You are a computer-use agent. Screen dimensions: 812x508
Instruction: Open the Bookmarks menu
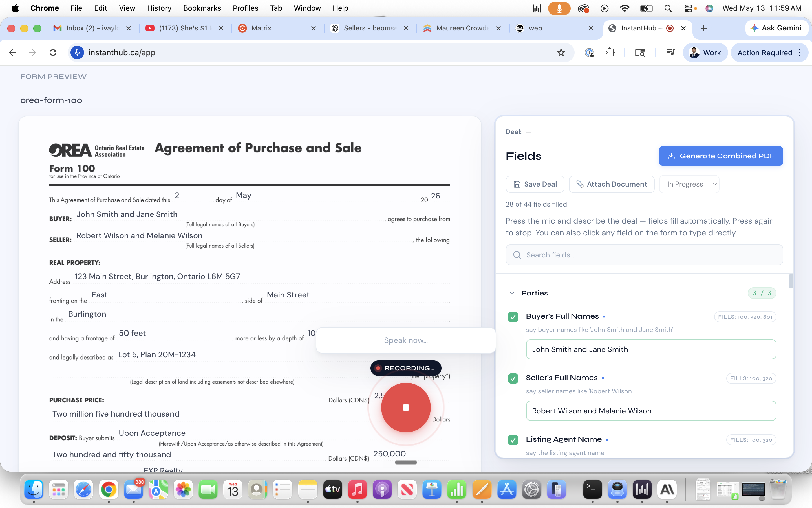(202, 8)
